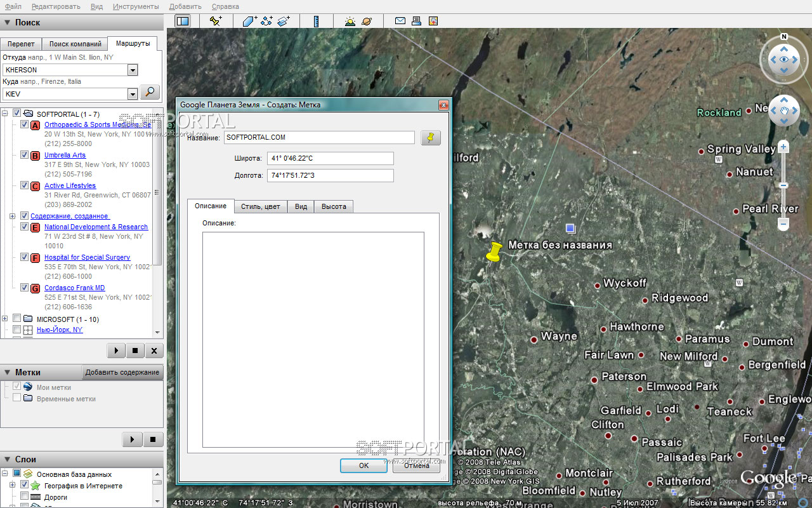
Task: Click the zoom slider on the map
Action: click(783, 185)
